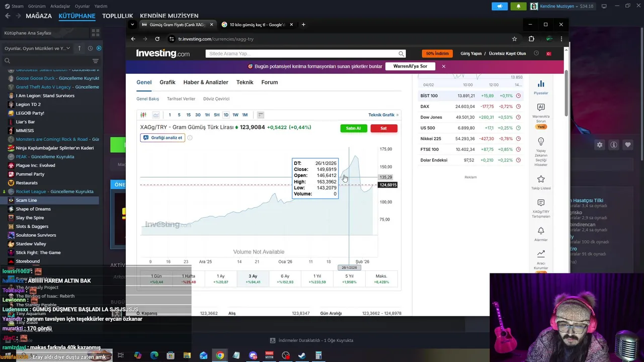Click the green Satın Al button
The width and height of the screenshot is (644, 362).
point(354,128)
